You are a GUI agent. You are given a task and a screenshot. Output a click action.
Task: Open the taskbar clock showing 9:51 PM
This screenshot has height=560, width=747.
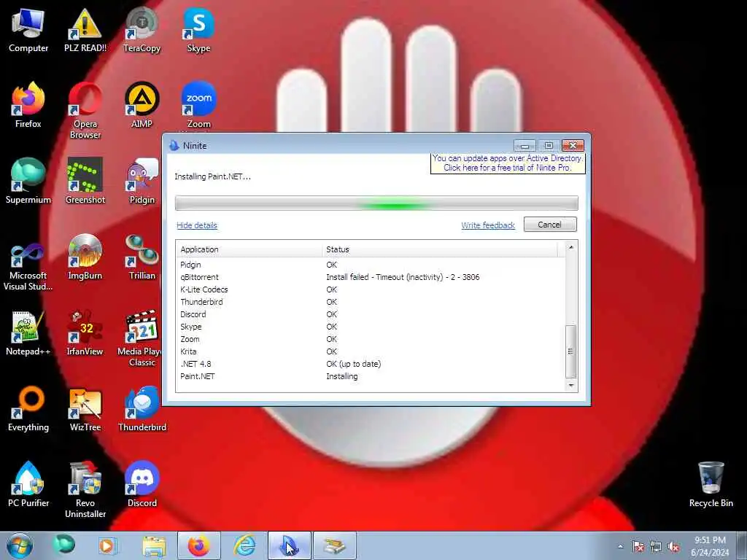point(710,546)
